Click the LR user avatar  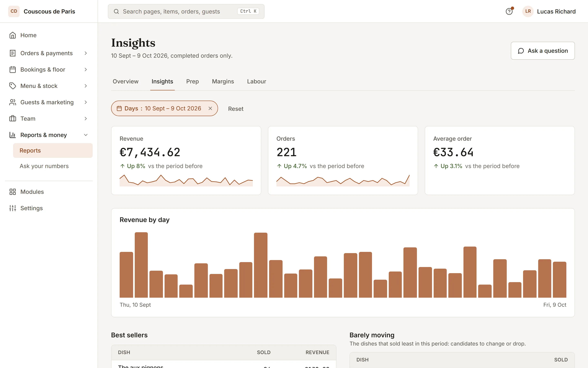[x=528, y=11]
